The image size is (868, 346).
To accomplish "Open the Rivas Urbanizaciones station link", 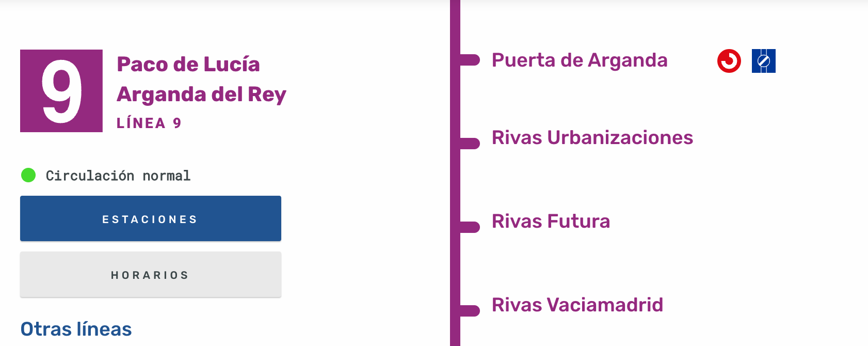I will coord(592,138).
